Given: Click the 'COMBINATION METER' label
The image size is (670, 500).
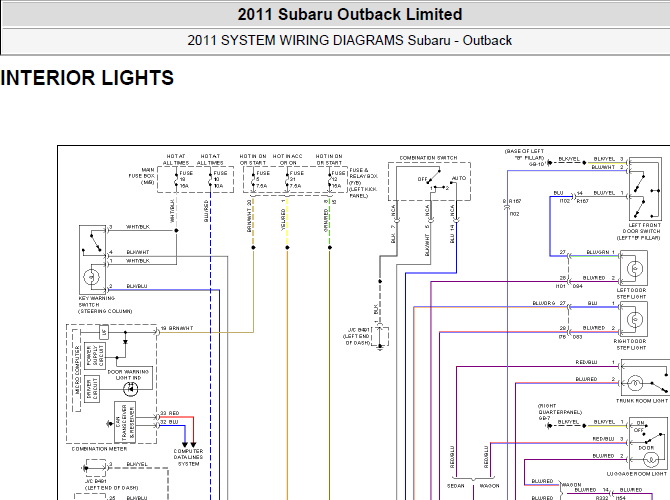Looking at the screenshot, I should click(99, 449).
